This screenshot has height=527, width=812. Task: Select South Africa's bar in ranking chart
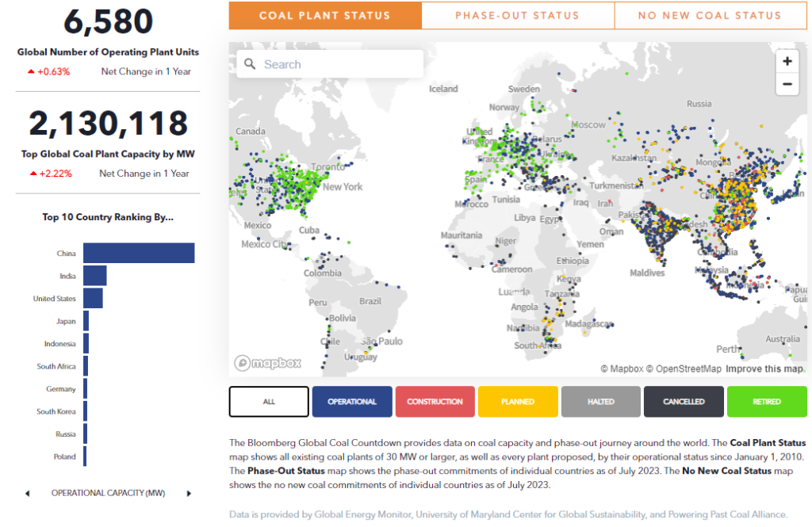tap(86, 366)
